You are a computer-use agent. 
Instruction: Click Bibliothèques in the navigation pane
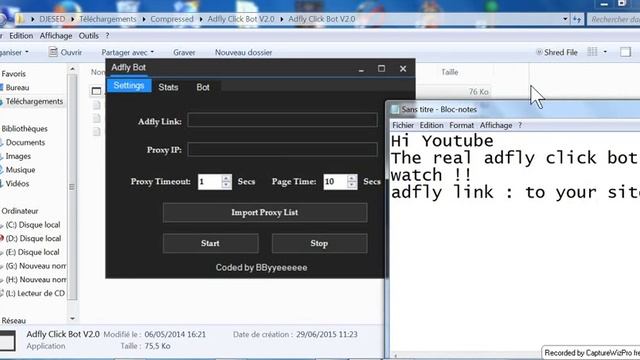pos(24,129)
